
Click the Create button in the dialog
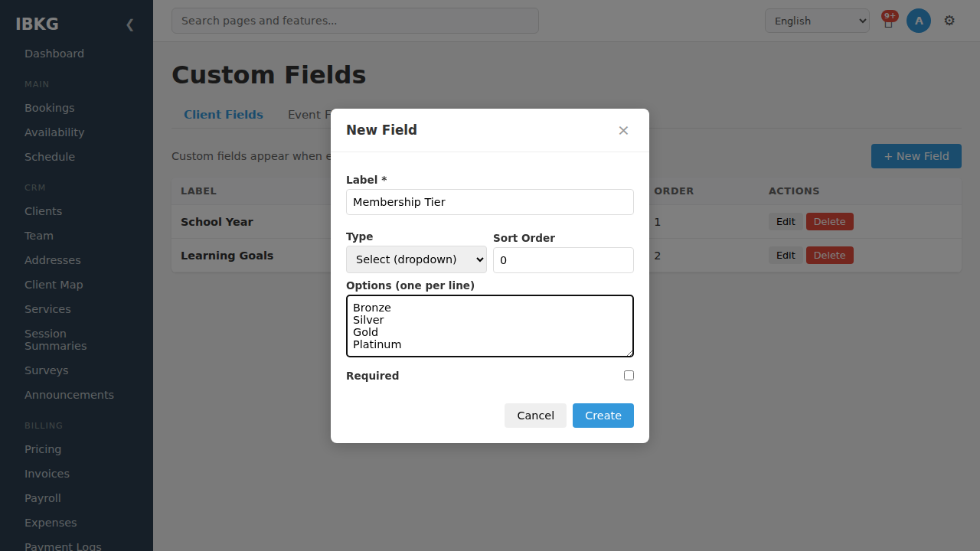pos(603,416)
